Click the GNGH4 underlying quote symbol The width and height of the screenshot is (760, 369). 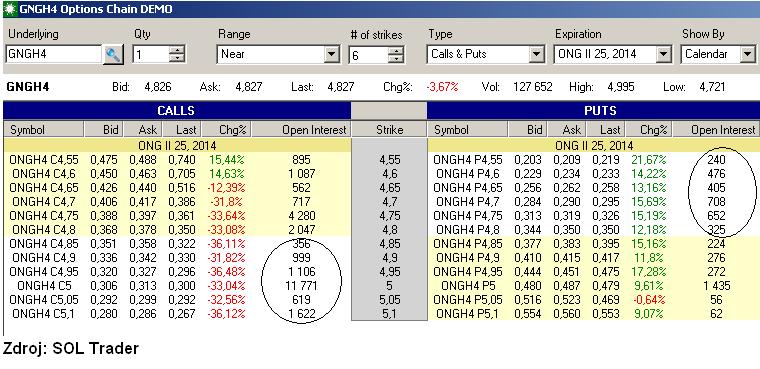28,87
